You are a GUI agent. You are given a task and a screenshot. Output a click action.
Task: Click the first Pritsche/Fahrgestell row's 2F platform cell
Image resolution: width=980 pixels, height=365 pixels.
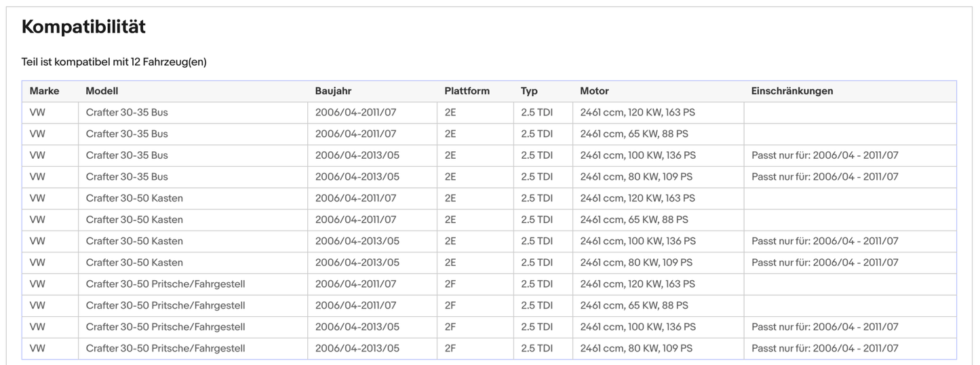point(450,284)
